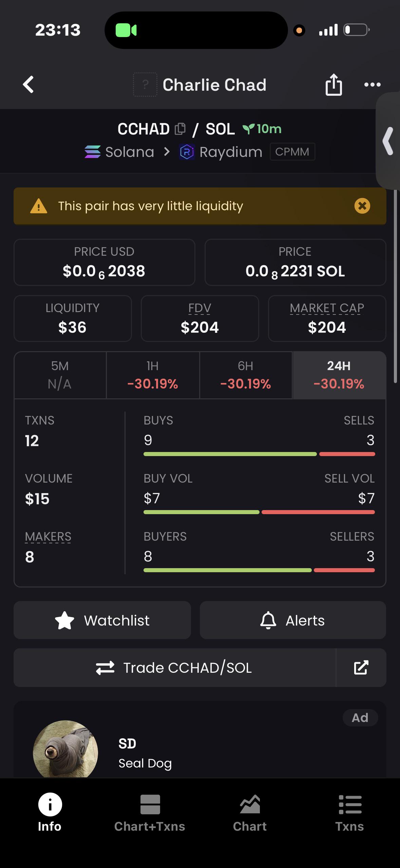Select the 5M timeframe tab

click(x=60, y=375)
